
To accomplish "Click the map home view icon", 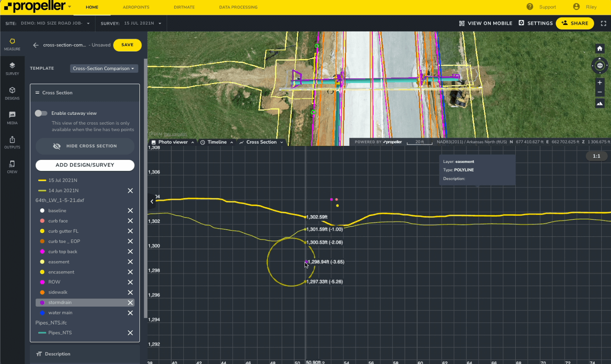I will (x=600, y=48).
